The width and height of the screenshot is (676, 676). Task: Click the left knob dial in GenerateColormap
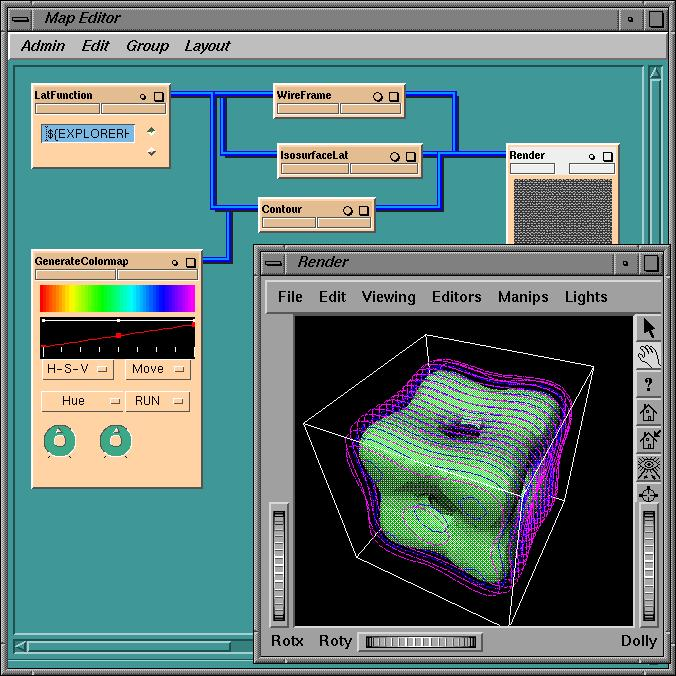tap(60, 439)
